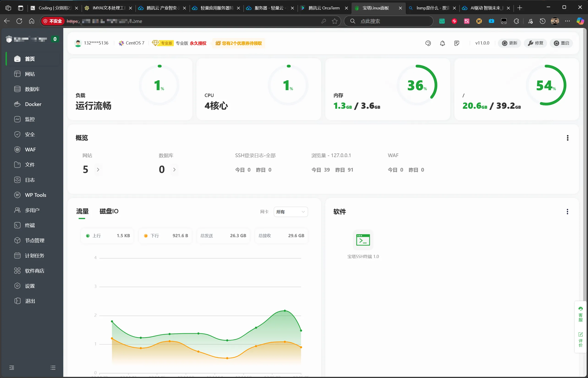Click the sidebar message count badge 0
The width and height of the screenshot is (588, 378).
pyautogui.click(x=55, y=39)
